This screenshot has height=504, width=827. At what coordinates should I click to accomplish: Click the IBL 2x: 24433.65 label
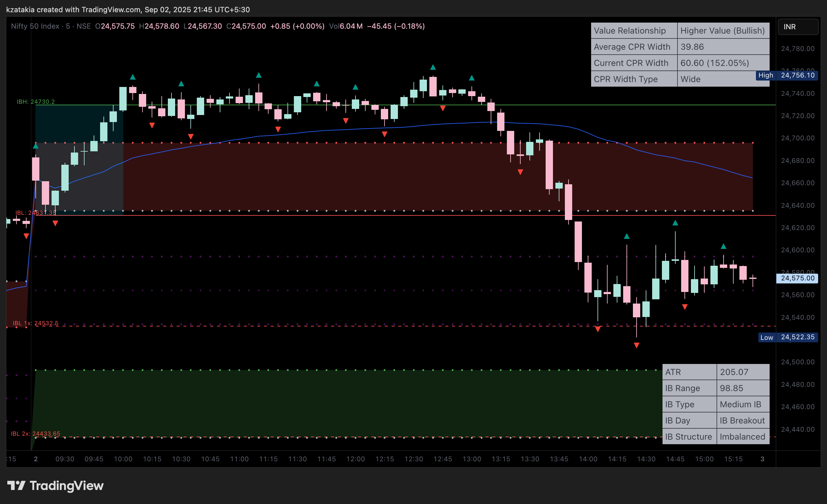coord(36,434)
